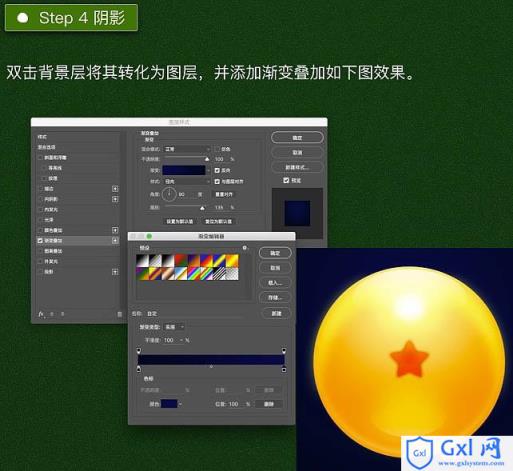The image size is (513, 471).
Task: Click 载入 (Load) in Gradient Editor
Action: coord(275,282)
